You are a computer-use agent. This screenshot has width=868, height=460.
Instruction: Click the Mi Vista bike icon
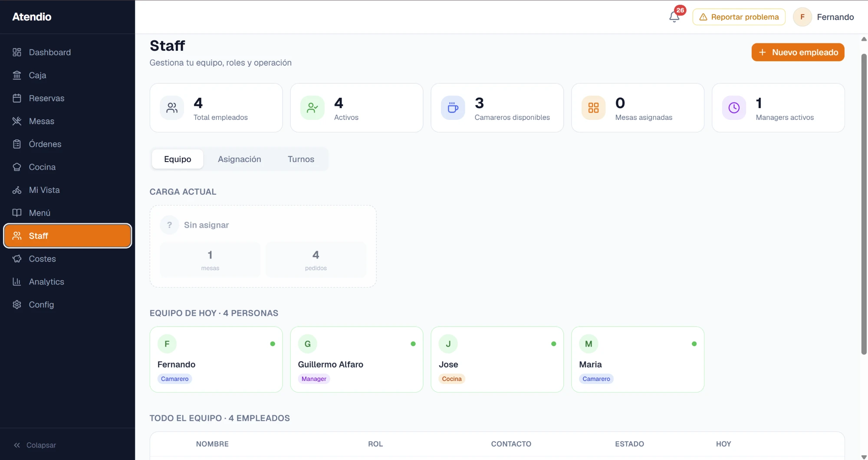(x=17, y=190)
